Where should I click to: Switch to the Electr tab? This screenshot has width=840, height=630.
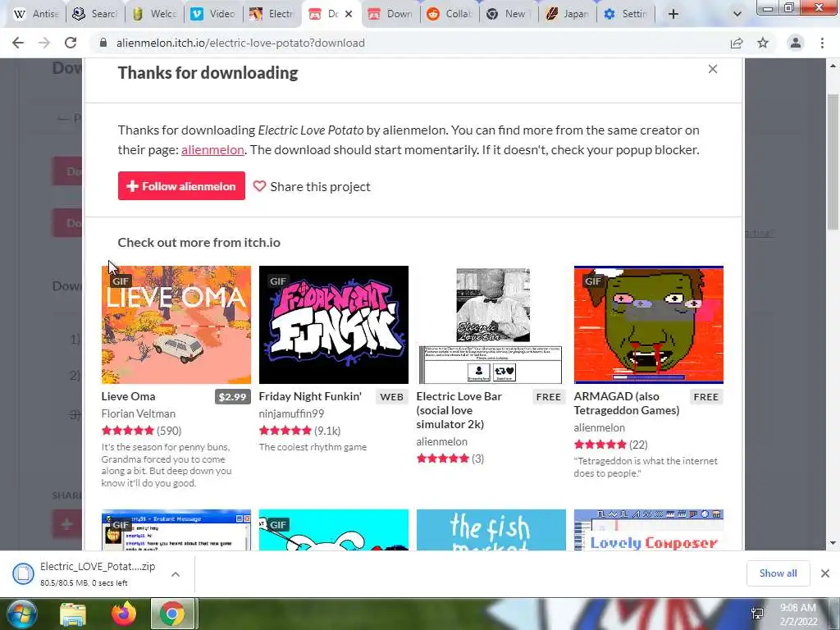click(x=272, y=14)
